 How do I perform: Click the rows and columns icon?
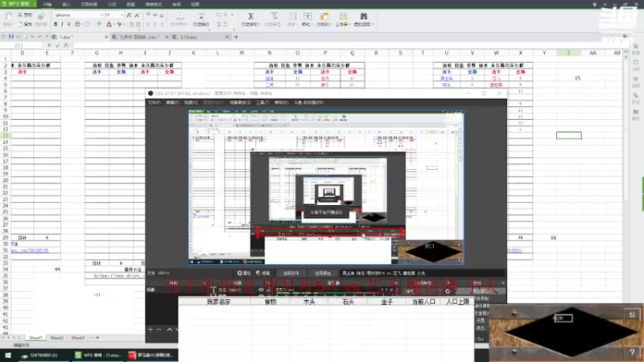click(x=324, y=16)
